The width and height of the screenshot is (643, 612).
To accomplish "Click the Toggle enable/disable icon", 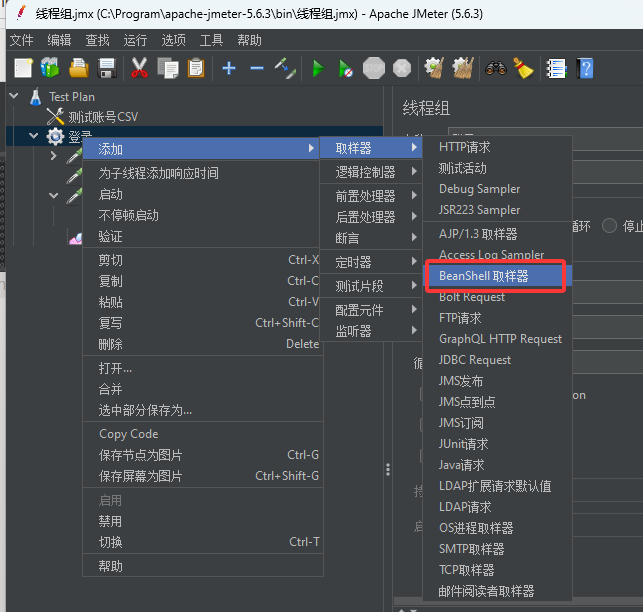I will click(x=285, y=68).
